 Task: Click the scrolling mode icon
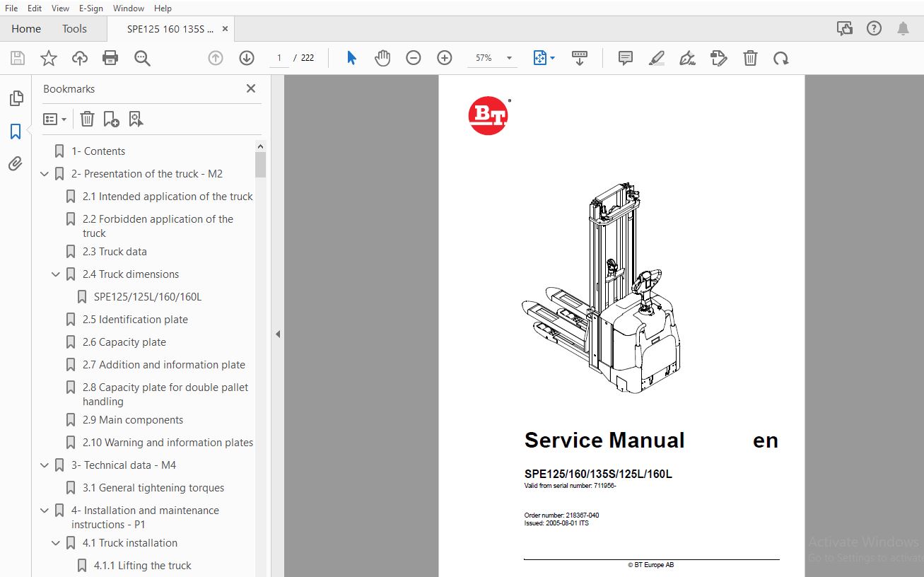580,58
